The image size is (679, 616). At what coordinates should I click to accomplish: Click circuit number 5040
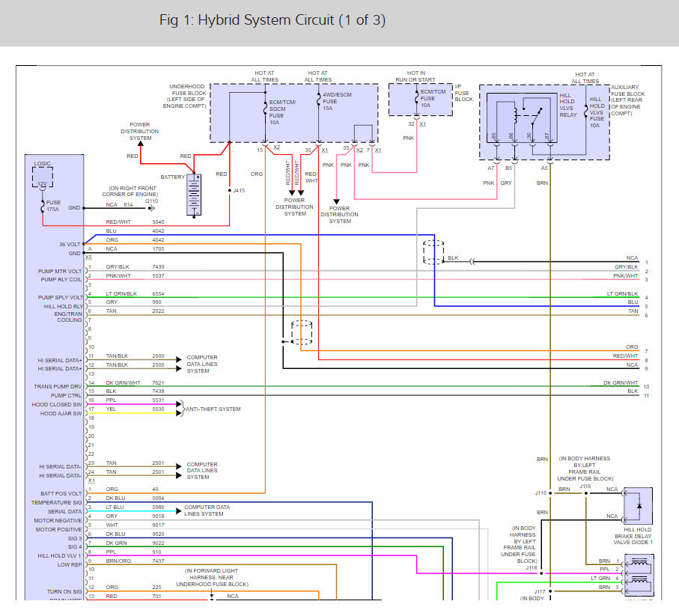(158, 222)
